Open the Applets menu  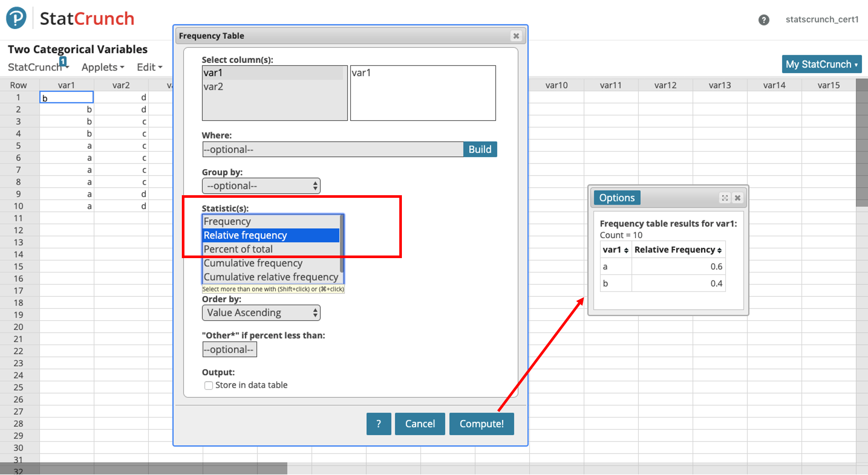point(103,67)
